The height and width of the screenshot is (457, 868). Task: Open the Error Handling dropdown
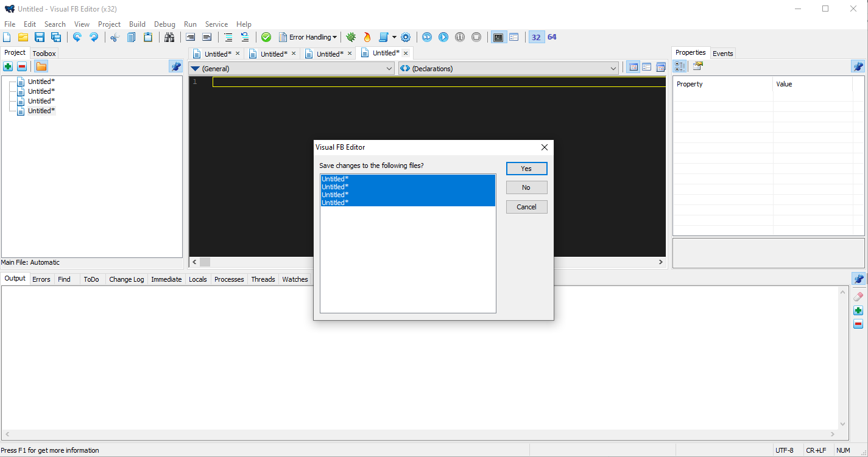(308, 37)
